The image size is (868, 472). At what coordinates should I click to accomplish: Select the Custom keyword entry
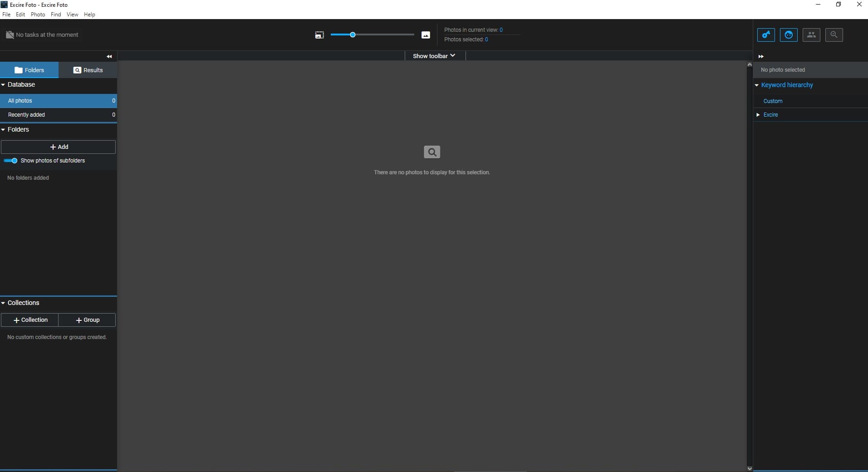point(773,101)
